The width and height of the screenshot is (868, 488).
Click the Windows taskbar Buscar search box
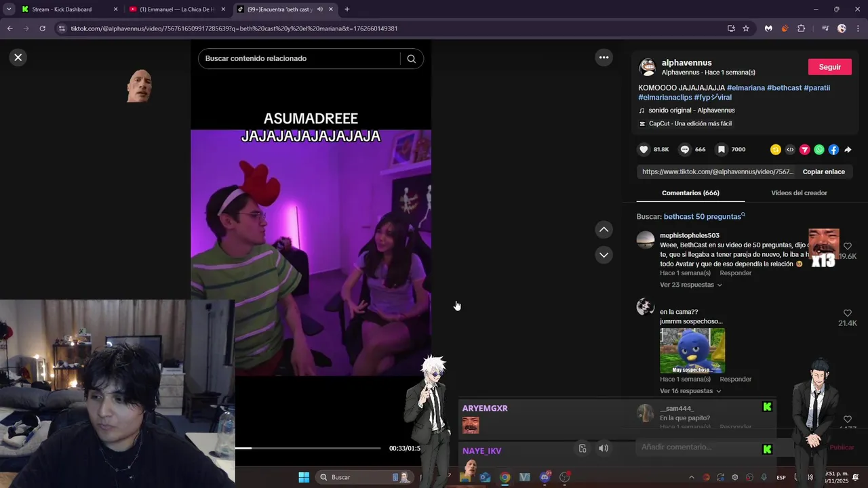365,477
